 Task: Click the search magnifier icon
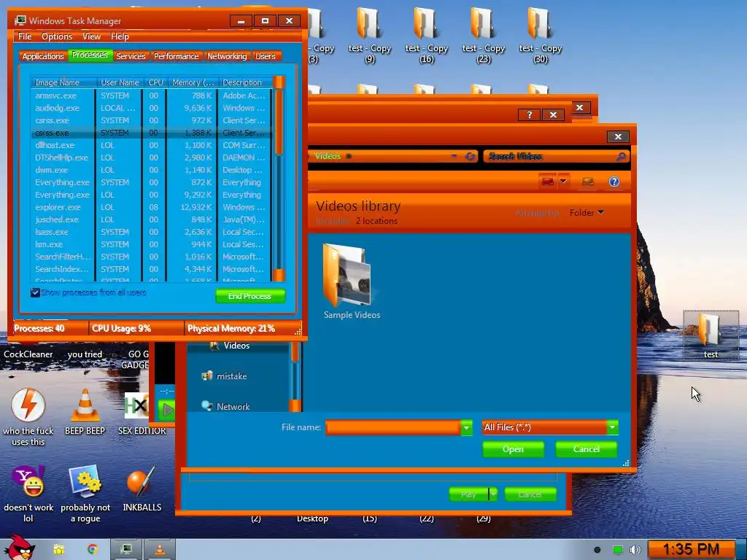coord(620,156)
